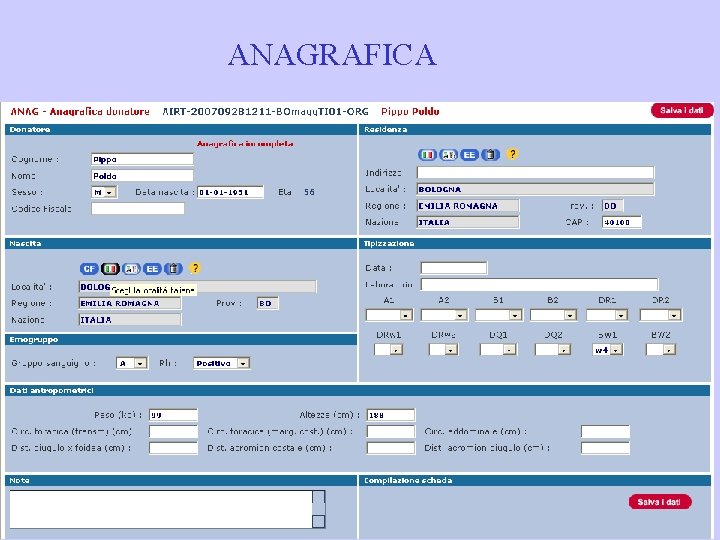Expand the A2 typing dropdown
This screenshot has height=540, width=720.
444,315
